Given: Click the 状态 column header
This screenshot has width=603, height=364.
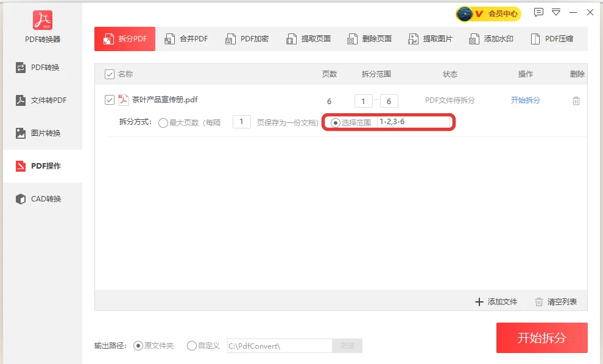Looking at the screenshot, I should coord(450,74).
